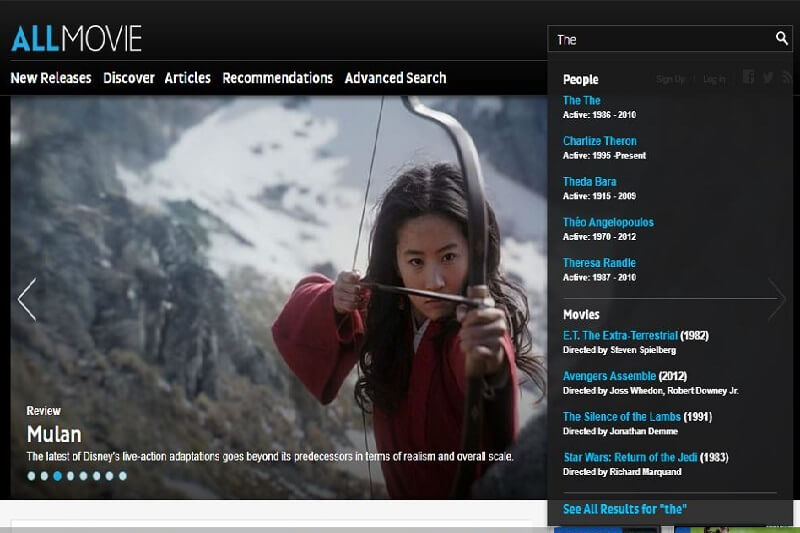Go to previous slide with left arrow
The image size is (800, 533).
tap(27, 299)
